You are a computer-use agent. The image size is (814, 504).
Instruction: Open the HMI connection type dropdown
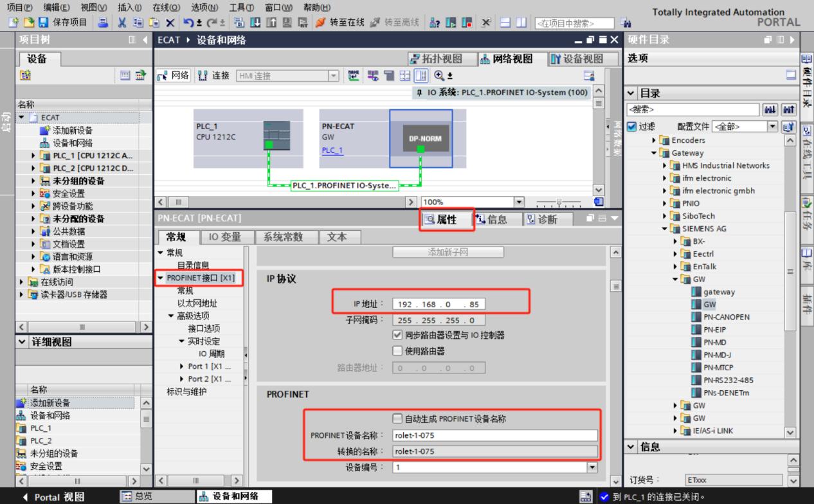(x=333, y=76)
